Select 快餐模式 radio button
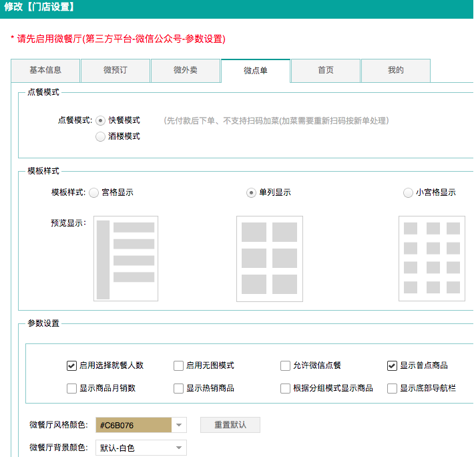This screenshot has height=457, width=476. (x=101, y=121)
